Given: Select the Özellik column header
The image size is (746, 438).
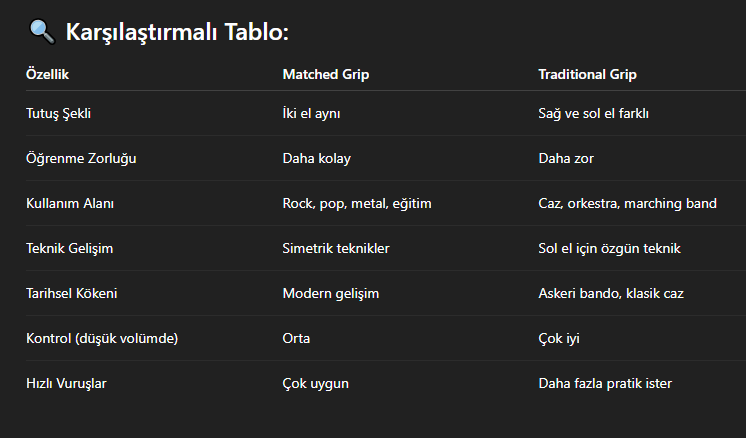Looking at the screenshot, I should coord(47,74).
